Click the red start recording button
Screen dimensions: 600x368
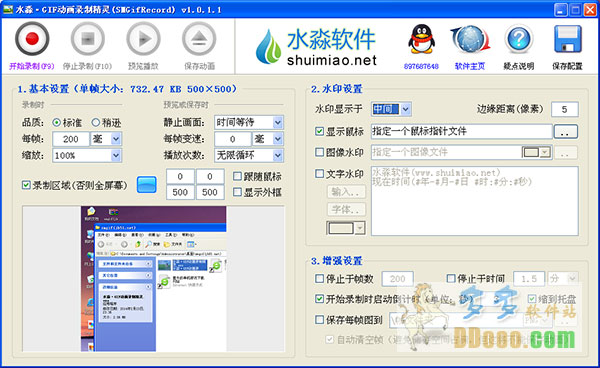click(x=32, y=39)
